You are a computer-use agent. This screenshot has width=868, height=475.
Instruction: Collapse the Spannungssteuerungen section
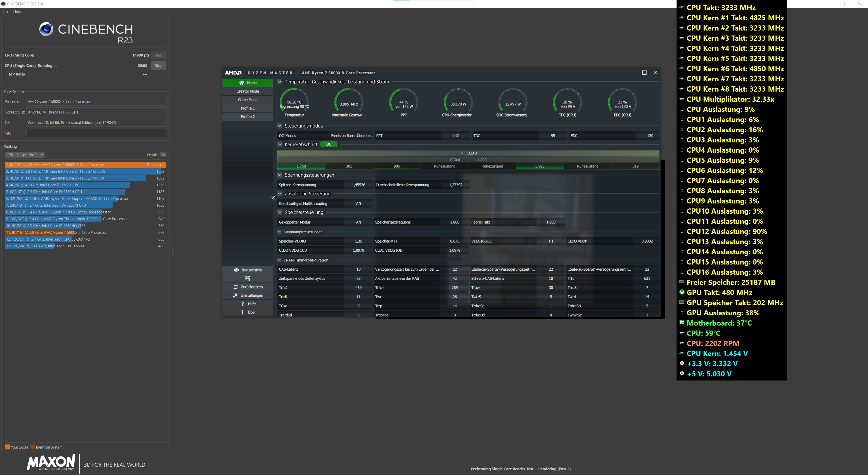click(x=280, y=175)
